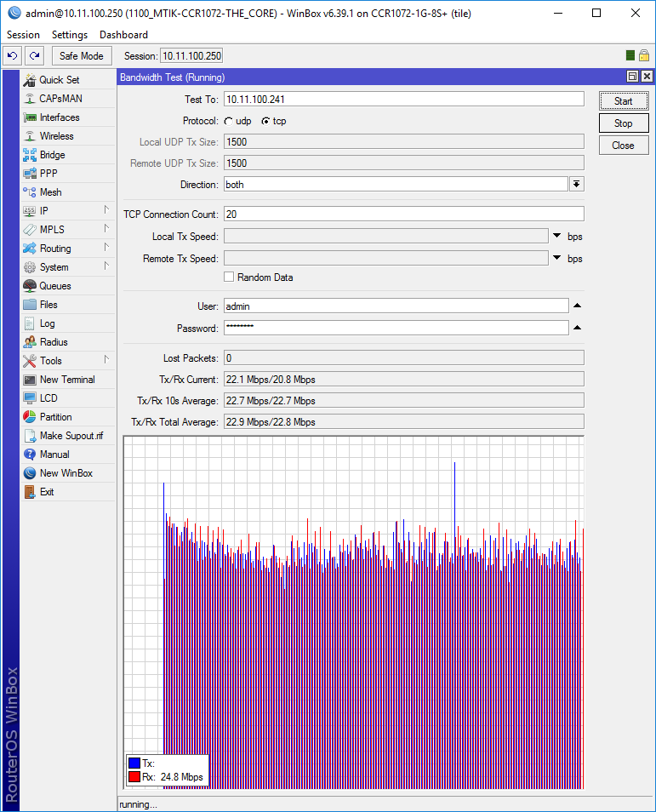Click the Routing menu icon
656x812 pixels.
click(30, 248)
